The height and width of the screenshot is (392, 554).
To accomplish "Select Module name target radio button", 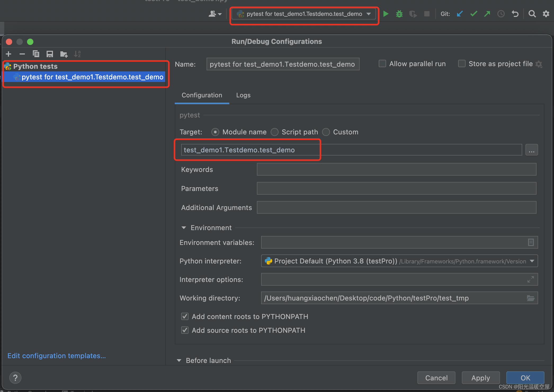I will click(215, 132).
